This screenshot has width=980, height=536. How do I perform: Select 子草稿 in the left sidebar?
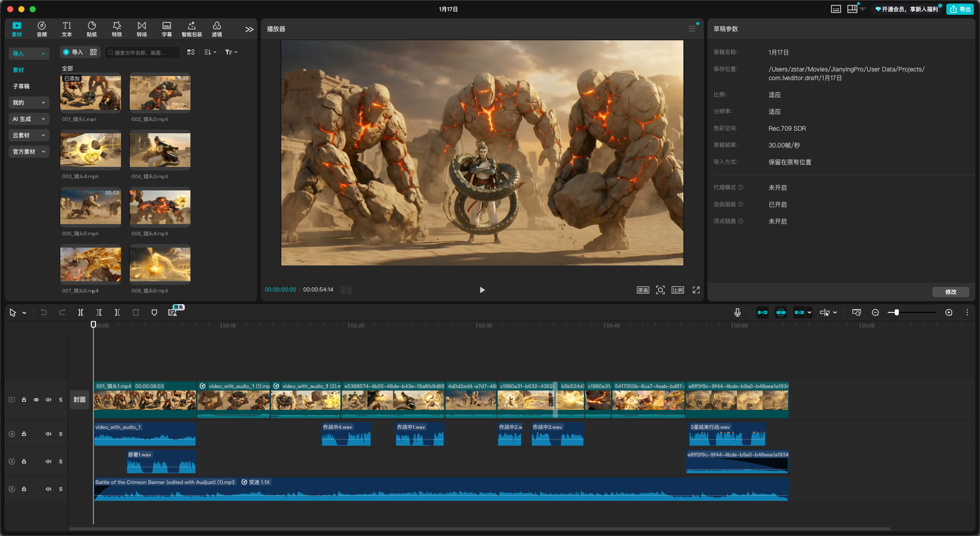click(21, 86)
